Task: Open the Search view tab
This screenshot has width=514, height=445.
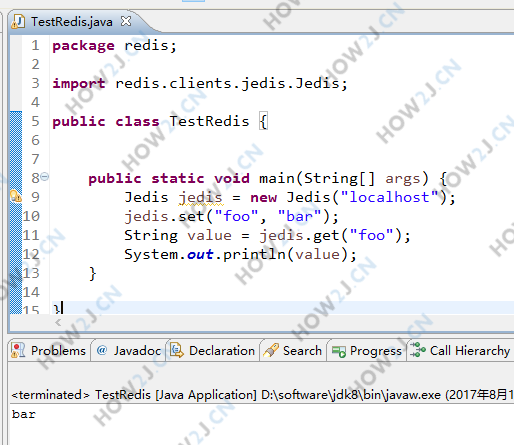Action: pos(293,351)
